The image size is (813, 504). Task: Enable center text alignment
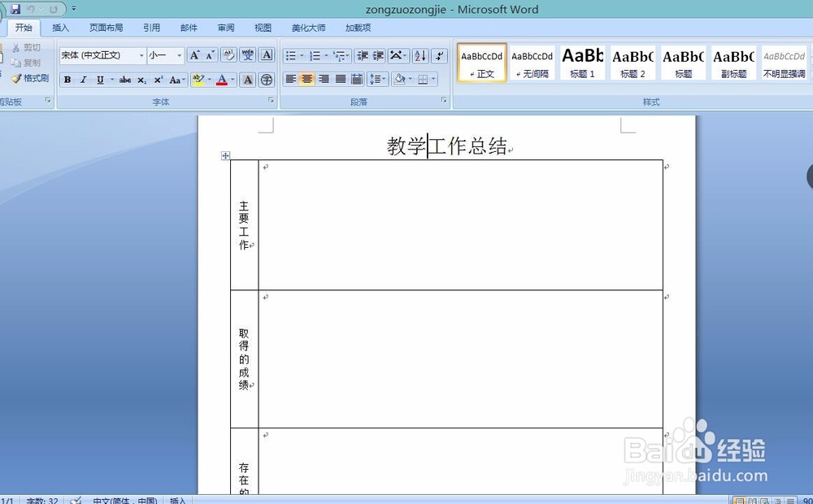(307, 79)
